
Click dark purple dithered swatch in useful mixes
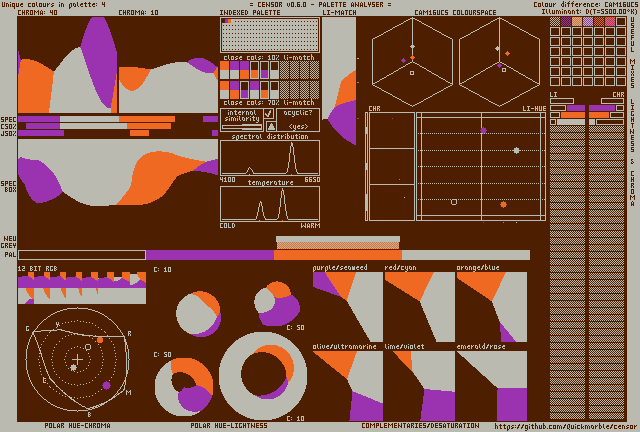pos(566,21)
